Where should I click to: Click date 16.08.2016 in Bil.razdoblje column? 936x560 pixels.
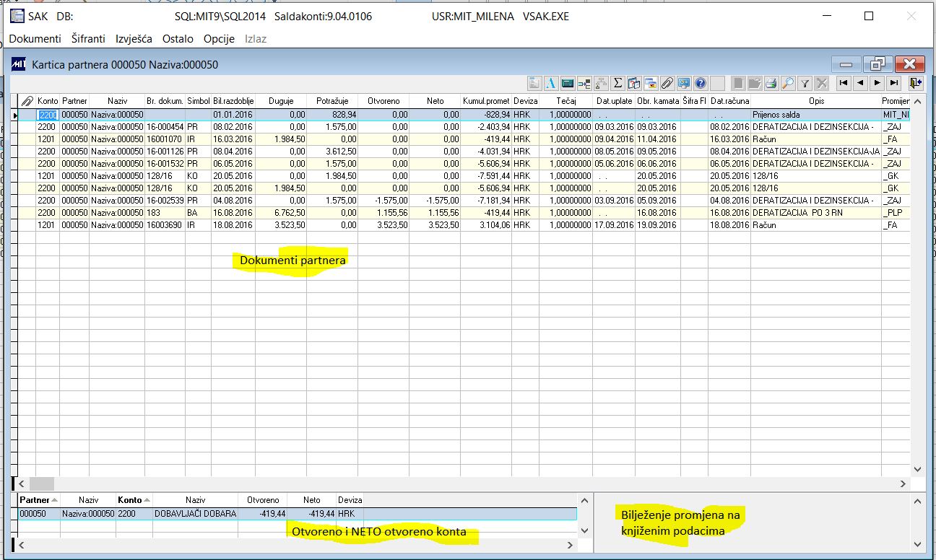click(x=233, y=213)
